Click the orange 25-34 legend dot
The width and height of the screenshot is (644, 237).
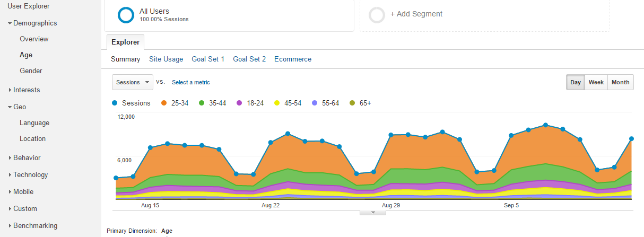164,103
